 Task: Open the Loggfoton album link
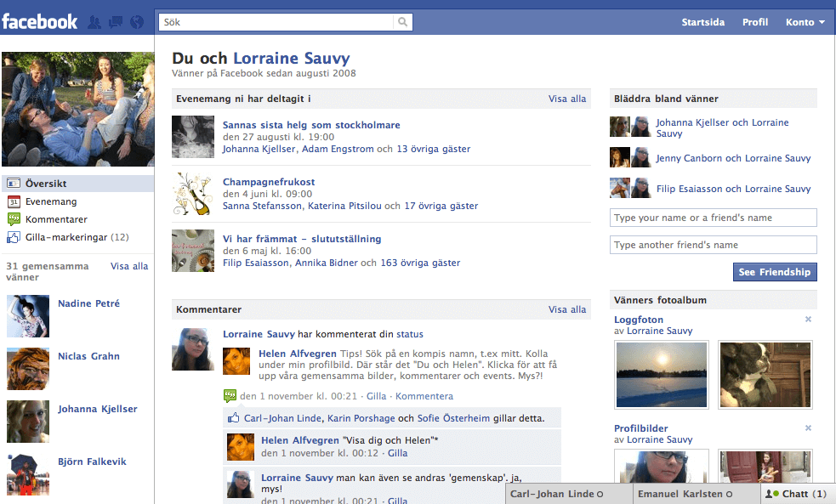coord(638,320)
